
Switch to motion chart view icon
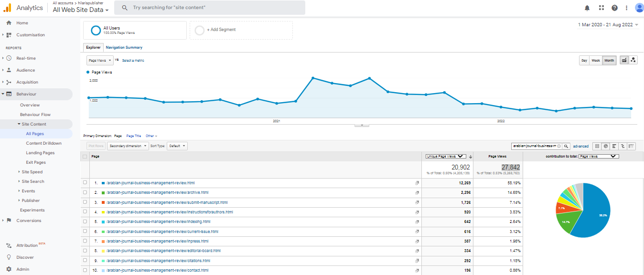click(633, 60)
